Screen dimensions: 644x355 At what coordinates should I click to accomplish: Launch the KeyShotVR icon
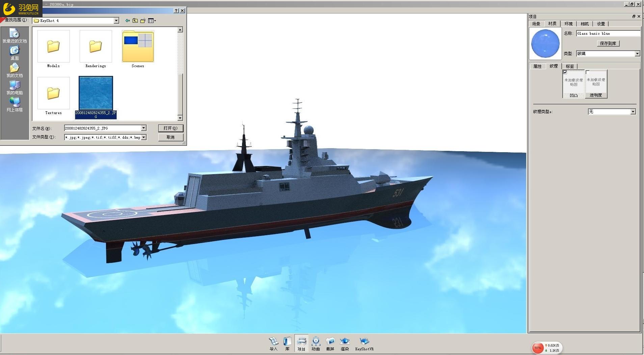[364, 342]
